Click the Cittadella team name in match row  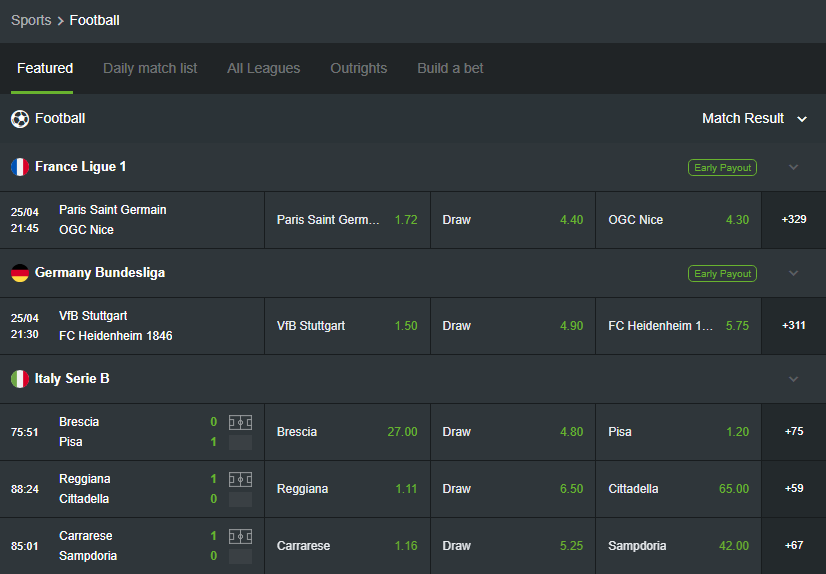pos(84,499)
